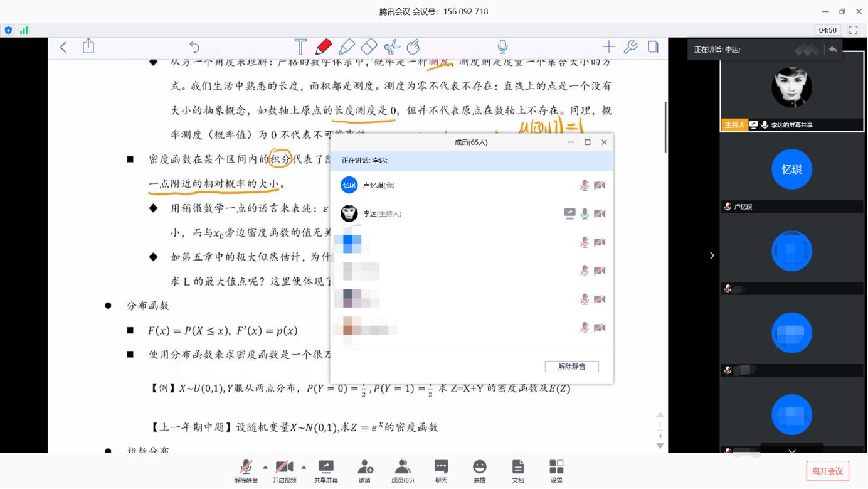
Task: Click the 解除静音 button in members dialog
Action: pos(571,367)
